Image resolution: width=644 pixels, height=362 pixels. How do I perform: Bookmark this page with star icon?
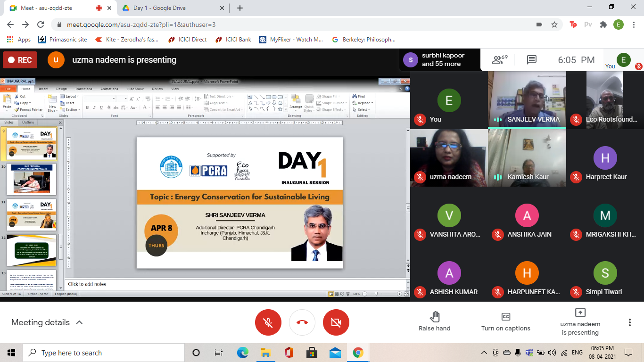554,25
